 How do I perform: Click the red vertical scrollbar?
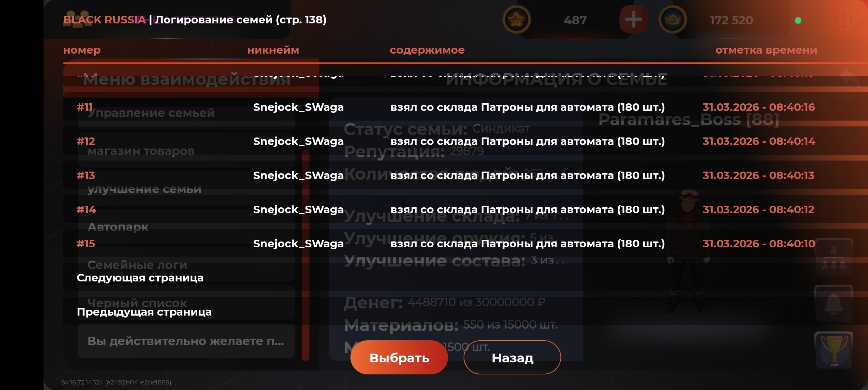coord(306,255)
